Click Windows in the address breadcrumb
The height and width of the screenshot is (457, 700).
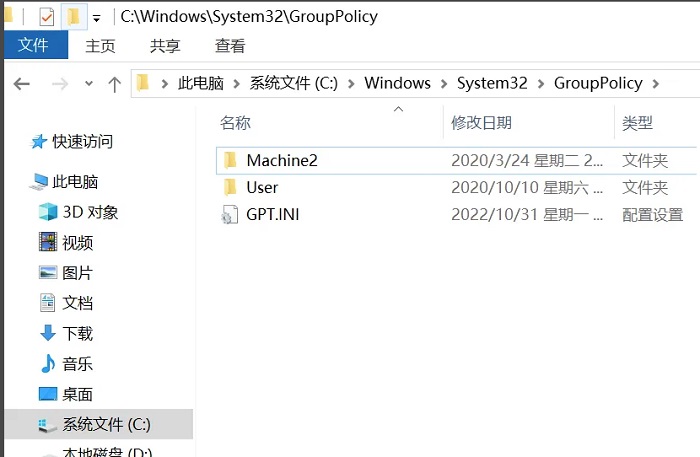pyautogui.click(x=397, y=83)
